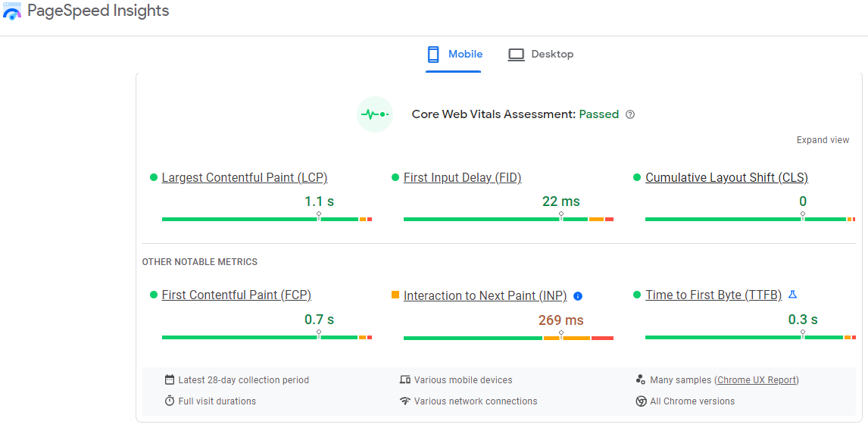Click the info icon beside Interaction to Next Paint

tap(578, 295)
